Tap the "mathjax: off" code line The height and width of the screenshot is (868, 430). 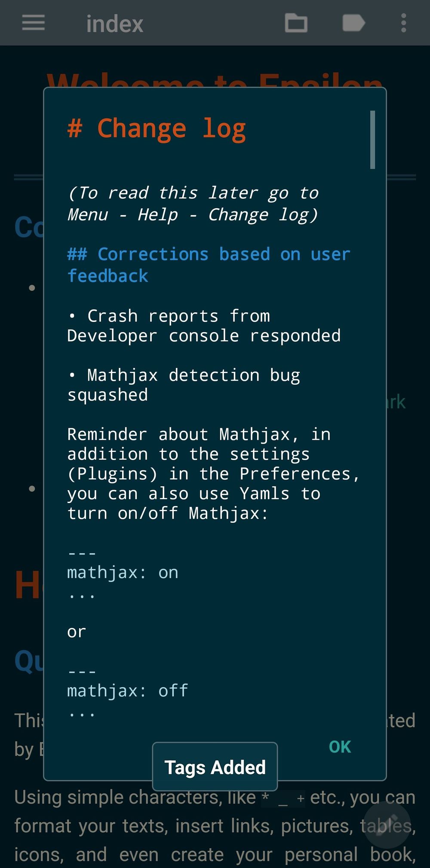coord(127,690)
